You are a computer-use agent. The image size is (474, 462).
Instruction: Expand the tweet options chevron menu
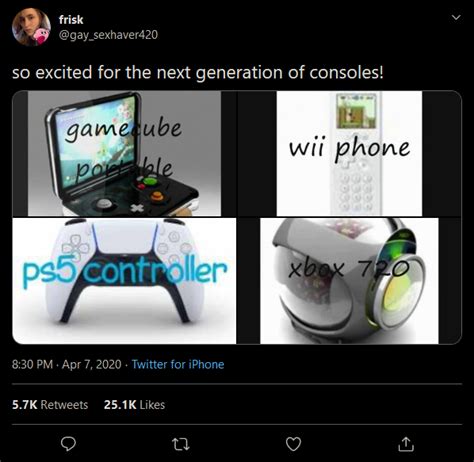point(456,17)
